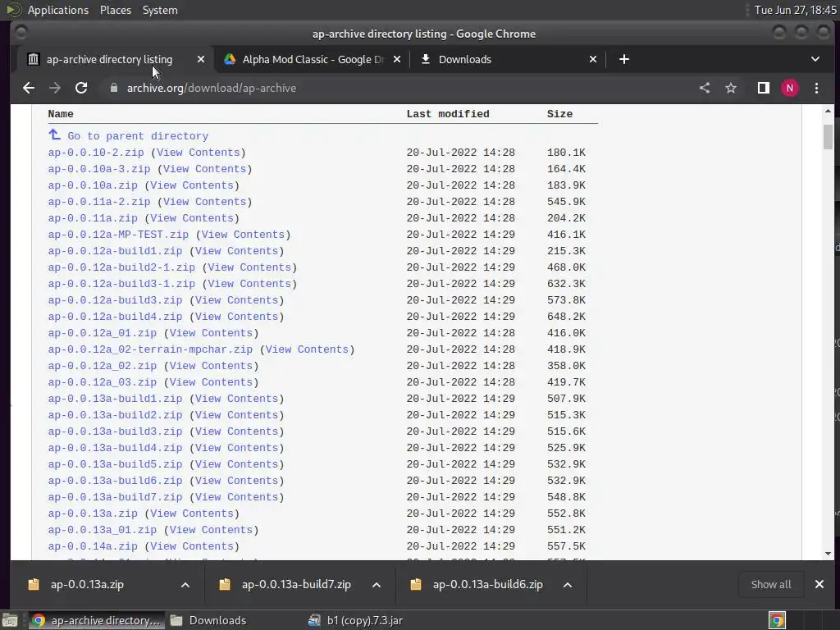Expand options for ap-0.0.13a-build7.zip download
Viewport: 840px width, 630px height.
(x=377, y=584)
